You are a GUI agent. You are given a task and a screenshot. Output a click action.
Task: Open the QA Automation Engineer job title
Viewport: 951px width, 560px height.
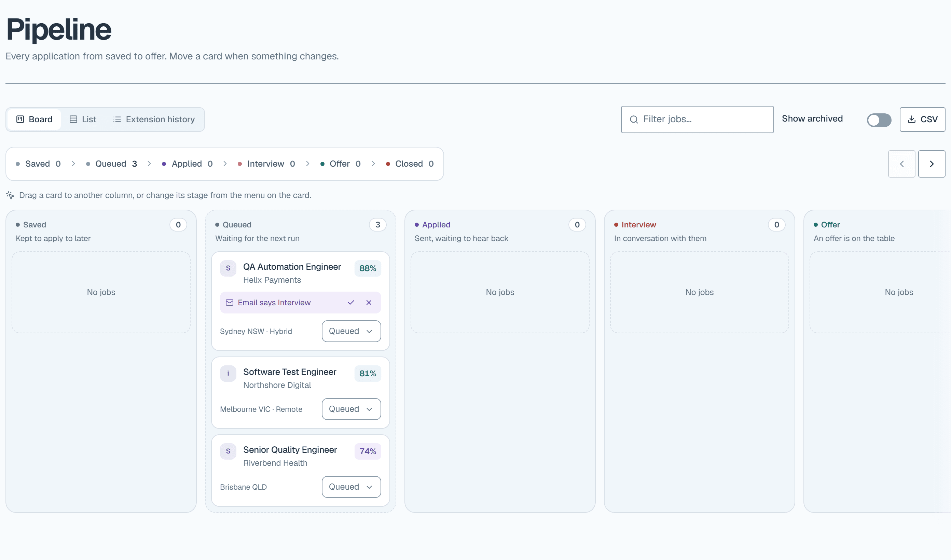(292, 267)
